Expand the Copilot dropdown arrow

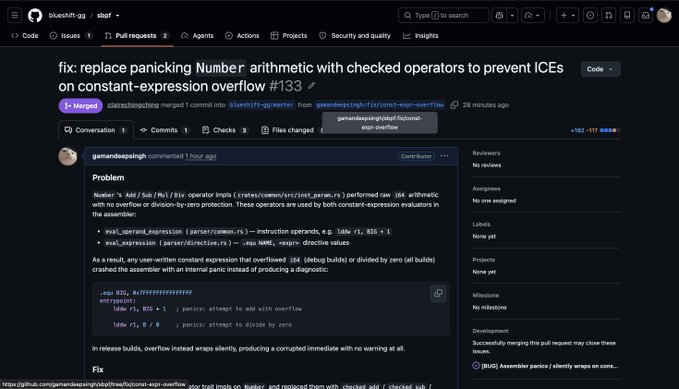pyautogui.click(x=512, y=15)
